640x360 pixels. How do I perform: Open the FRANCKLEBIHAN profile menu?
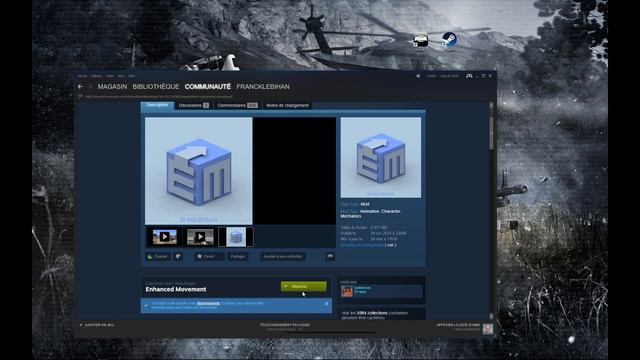click(x=263, y=87)
